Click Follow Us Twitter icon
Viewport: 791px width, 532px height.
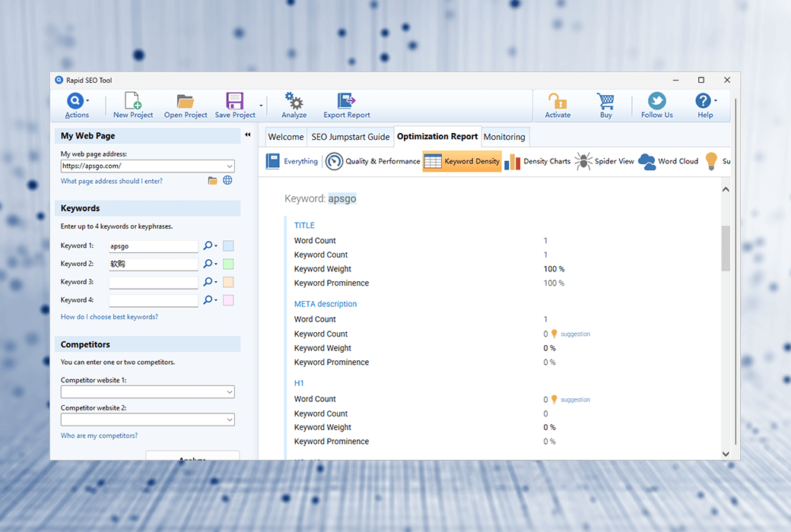657,101
